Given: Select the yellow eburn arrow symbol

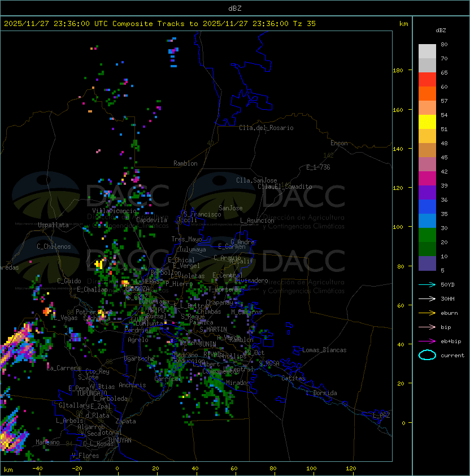Looking at the screenshot, I should pyautogui.click(x=427, y=313).
